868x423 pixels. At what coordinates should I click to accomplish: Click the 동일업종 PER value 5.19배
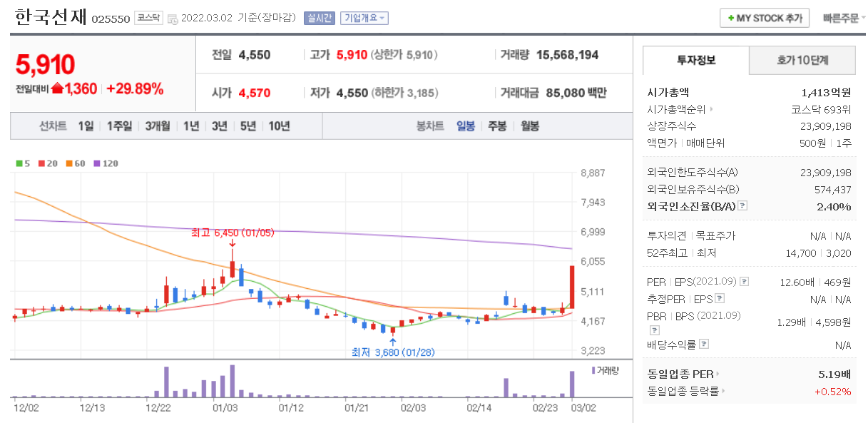(835, 374)
